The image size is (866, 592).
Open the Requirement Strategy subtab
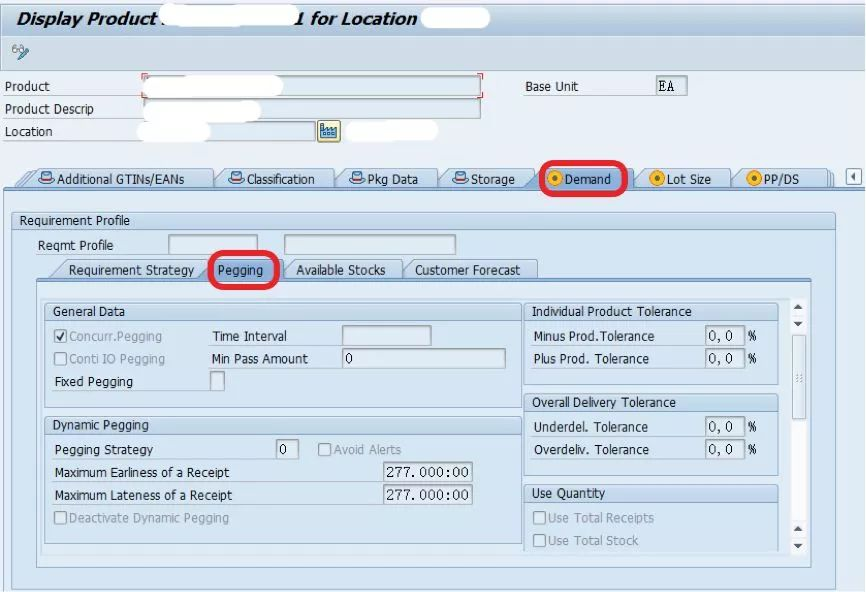click(x=131, y=270)
